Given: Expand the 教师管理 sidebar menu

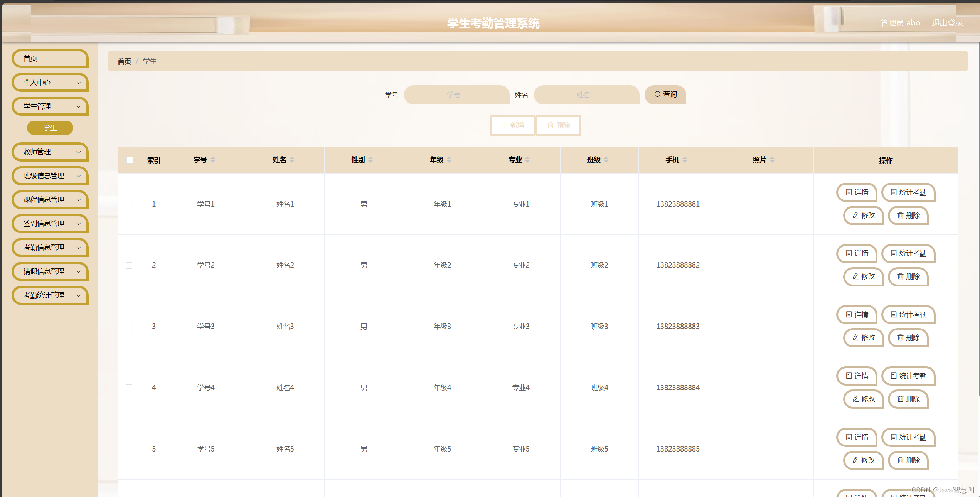Looking at the screenshot, I should [x=50, y=152].
